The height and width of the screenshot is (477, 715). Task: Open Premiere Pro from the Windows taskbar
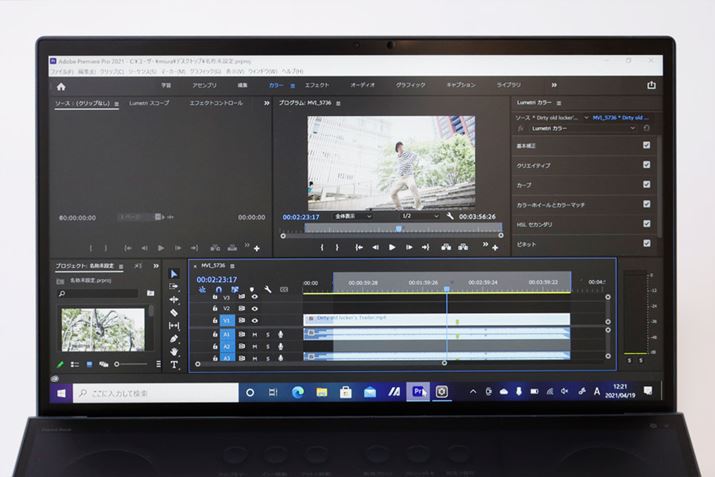pos(420,392)
